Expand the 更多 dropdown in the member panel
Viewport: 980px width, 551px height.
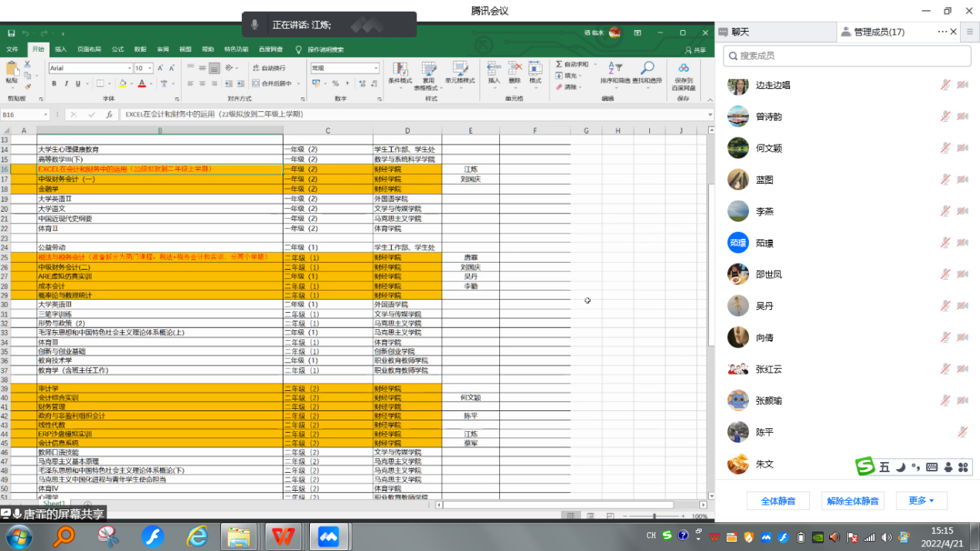[x=921, y=501]
